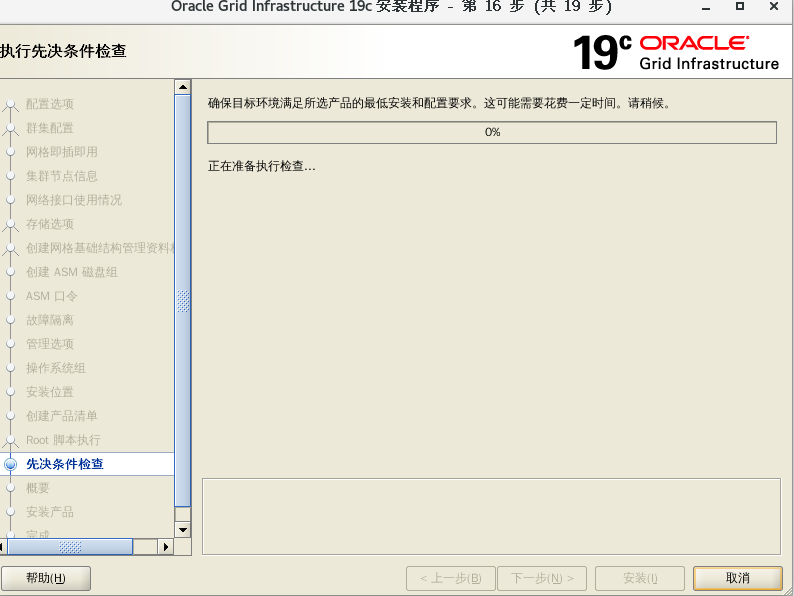The height and width of the screenshot is (596, 794).
Task: Select the 安装产品 step
Action: tap(50, 512)
